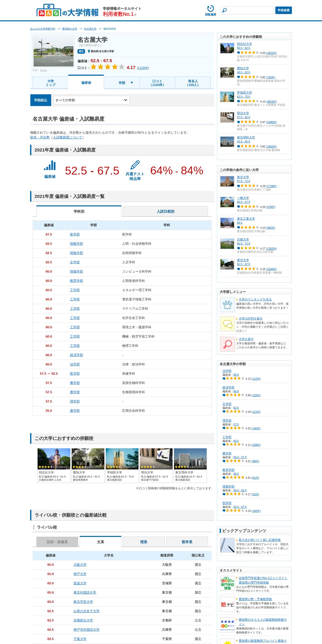The width and height of the screenshot is (322, 644).
Task: Click the 早稲田大学 card photo under 併願校
Action: 122,459
